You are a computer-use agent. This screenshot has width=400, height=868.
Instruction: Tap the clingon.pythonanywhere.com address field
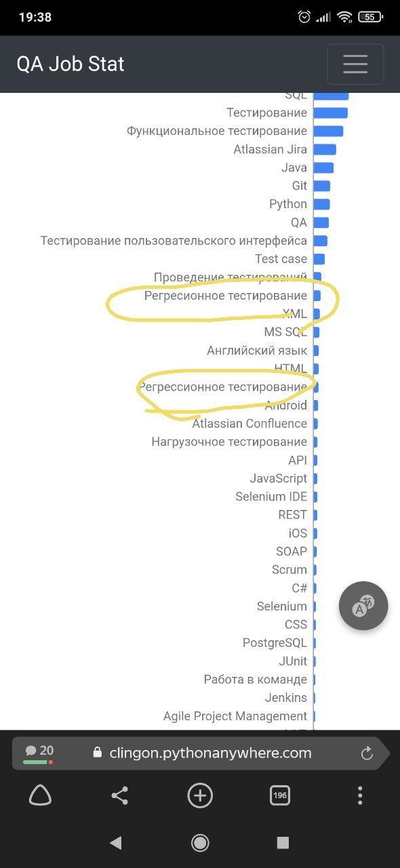pyautogui.click(x=201, y=753)
